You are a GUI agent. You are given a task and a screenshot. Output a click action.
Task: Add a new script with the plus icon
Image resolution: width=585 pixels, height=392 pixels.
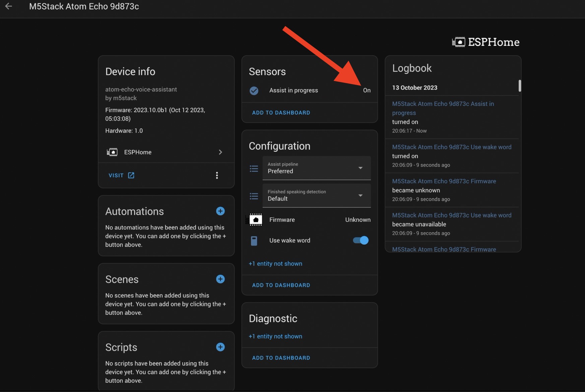pyautogui.click(x=220, y=347)
